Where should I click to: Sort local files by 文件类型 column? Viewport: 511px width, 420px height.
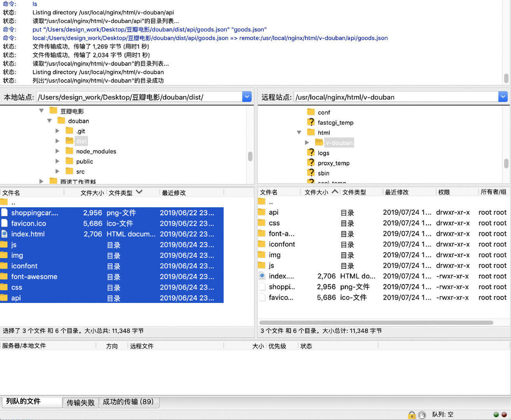(x=133, y=192)
